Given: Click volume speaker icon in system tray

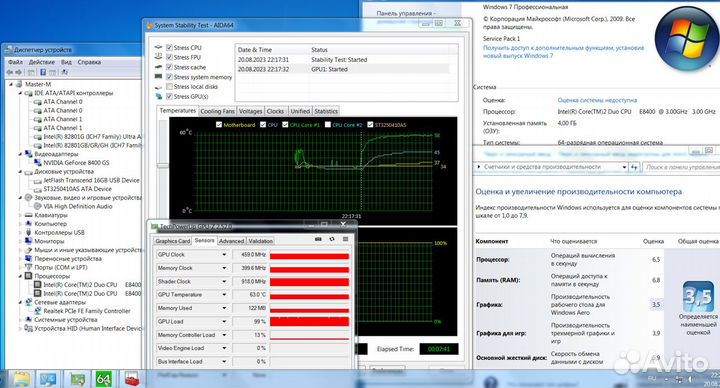Looking at the screenshot, I should (x=691, y=379).
